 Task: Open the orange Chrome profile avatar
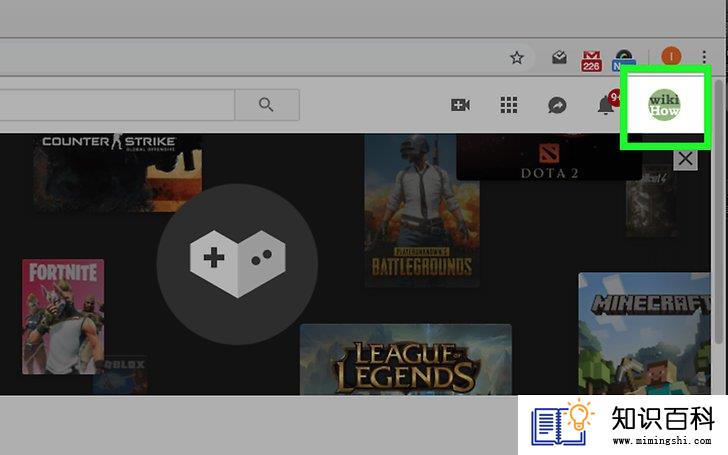[671, 57]
